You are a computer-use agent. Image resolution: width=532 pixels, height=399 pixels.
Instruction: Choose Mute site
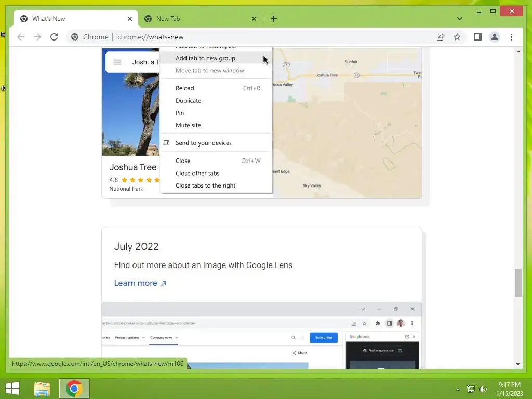216,125
